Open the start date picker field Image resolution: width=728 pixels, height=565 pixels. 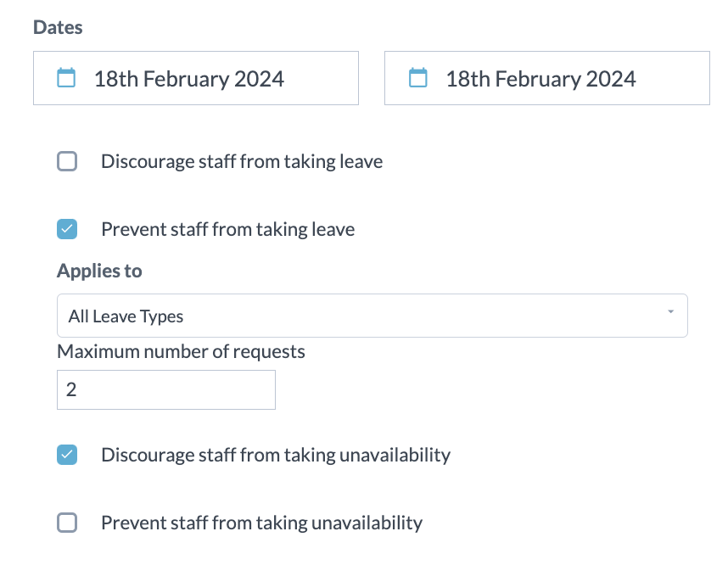coord(196,79)
